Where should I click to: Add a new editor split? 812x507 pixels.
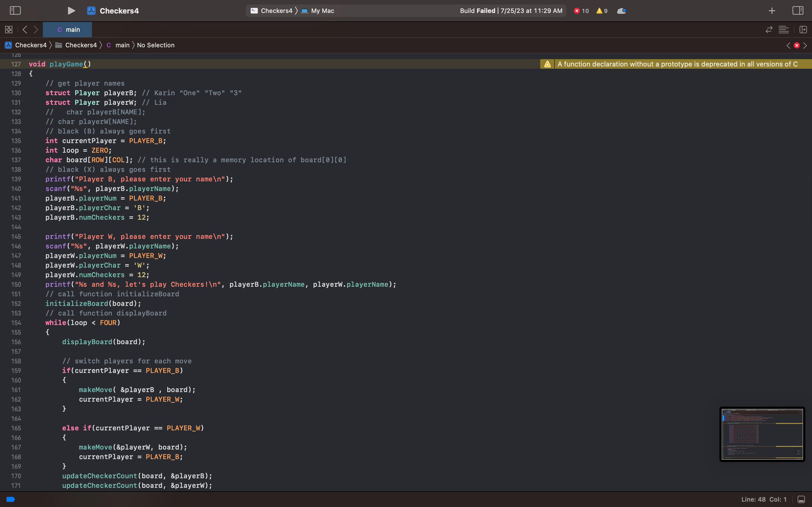(x=803, y=30)
